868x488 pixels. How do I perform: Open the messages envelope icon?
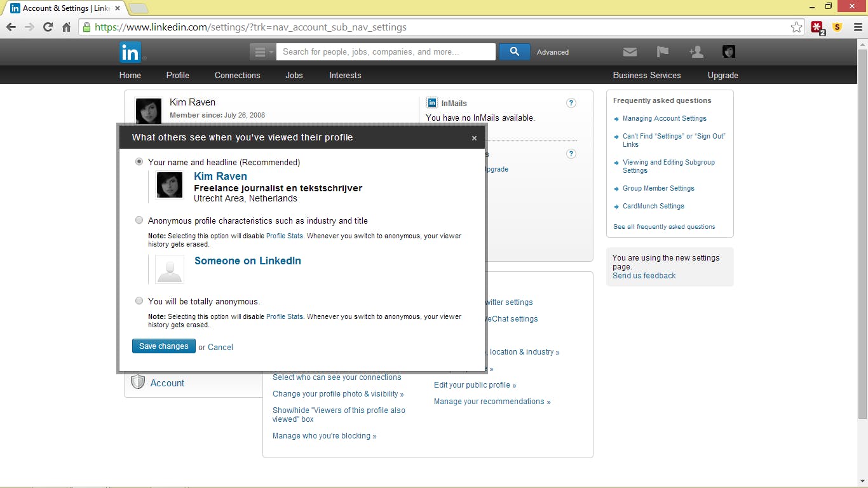tap(630, 52)
